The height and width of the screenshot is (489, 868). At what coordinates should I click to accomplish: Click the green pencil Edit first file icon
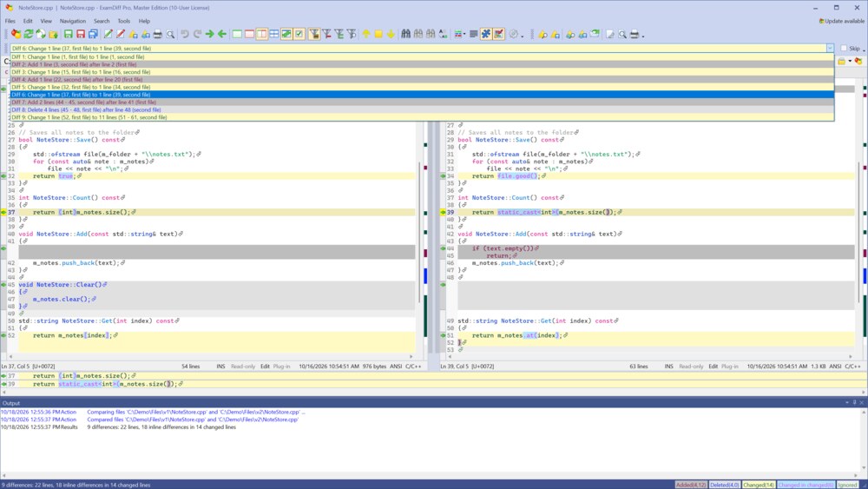(x=108, y=35)
